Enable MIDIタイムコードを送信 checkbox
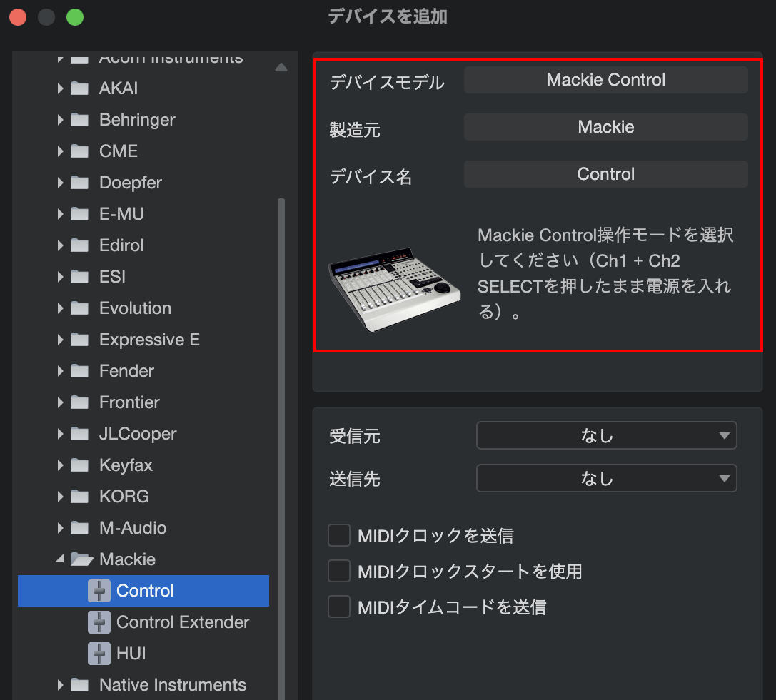 [x=339, y=607]
